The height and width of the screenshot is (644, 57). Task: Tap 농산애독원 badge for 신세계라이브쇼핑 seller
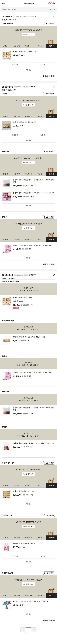tap(49, 23)
